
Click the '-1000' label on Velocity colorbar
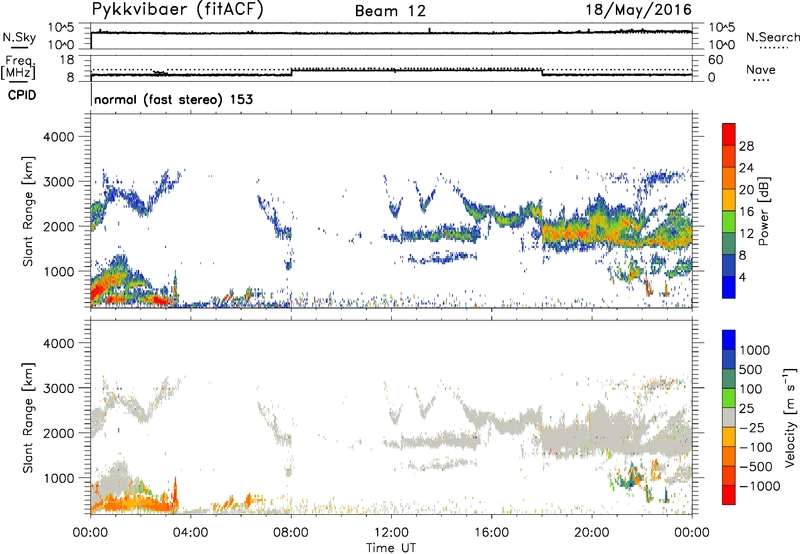pos(759,486)
